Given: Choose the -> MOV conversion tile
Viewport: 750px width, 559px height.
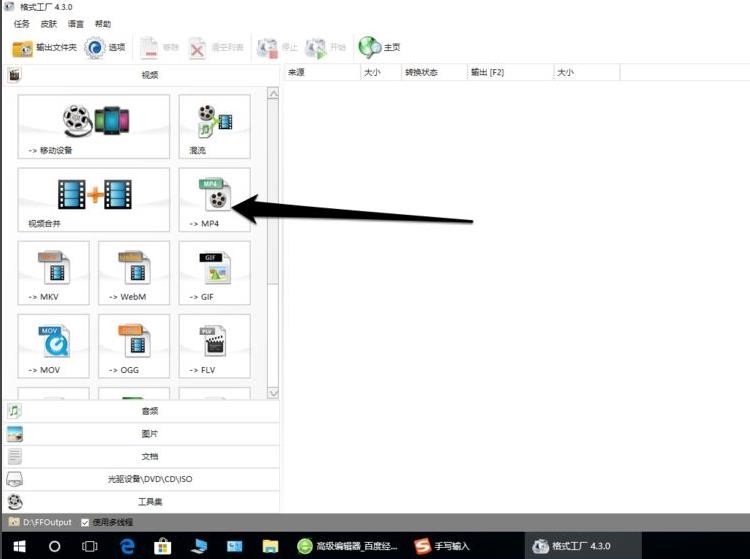Looking at the screenshot, I should (54, 346).
